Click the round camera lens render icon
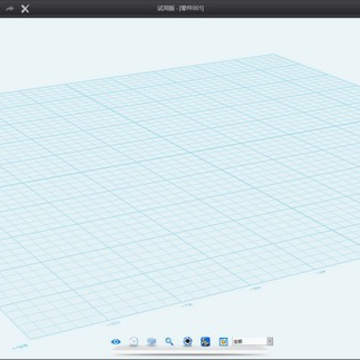360x360 pixels. pyautogui.click(x=188, y=341)
